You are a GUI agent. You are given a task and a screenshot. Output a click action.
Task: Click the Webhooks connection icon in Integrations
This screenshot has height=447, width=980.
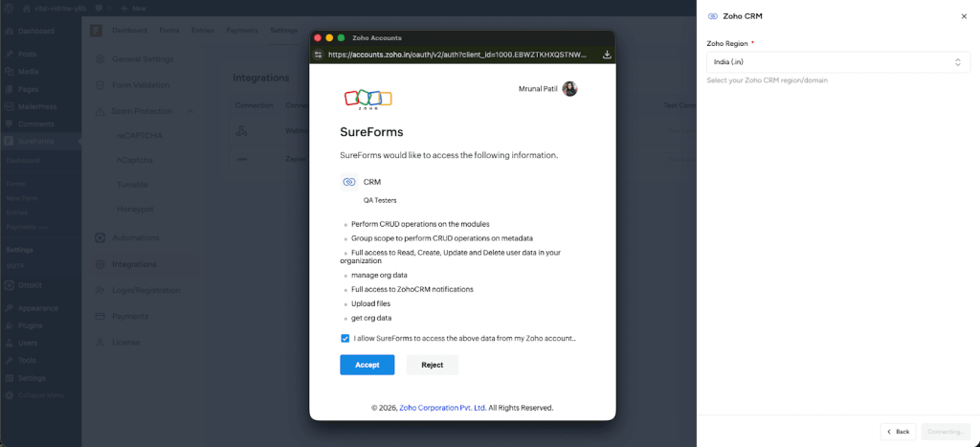tap(242, 130)
